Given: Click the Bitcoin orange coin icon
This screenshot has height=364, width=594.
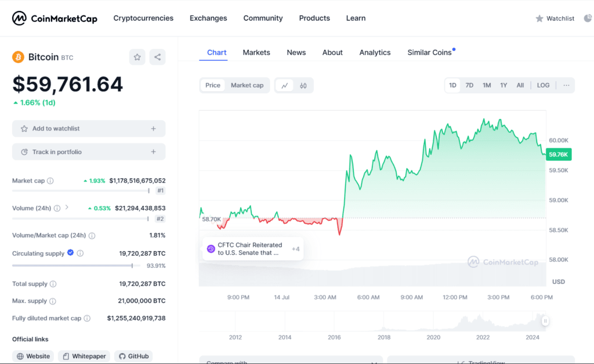Looking at the screenshot, I should [18, 57].
